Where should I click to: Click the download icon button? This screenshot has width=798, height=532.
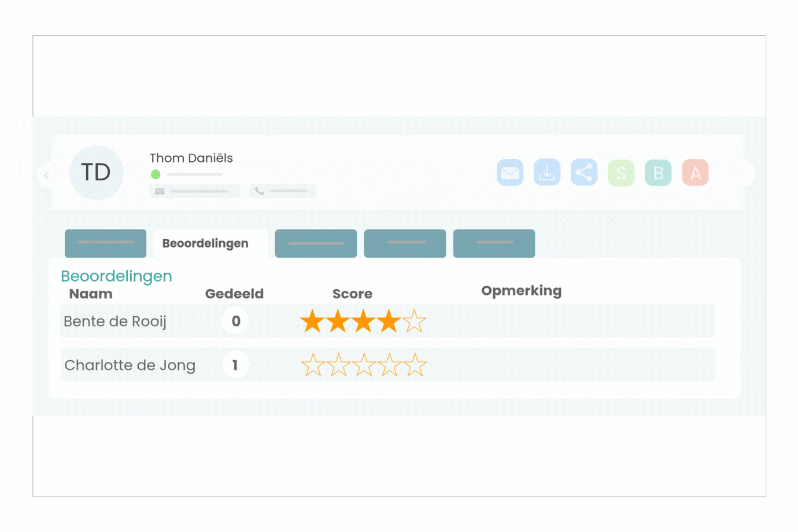pos(547,172)
